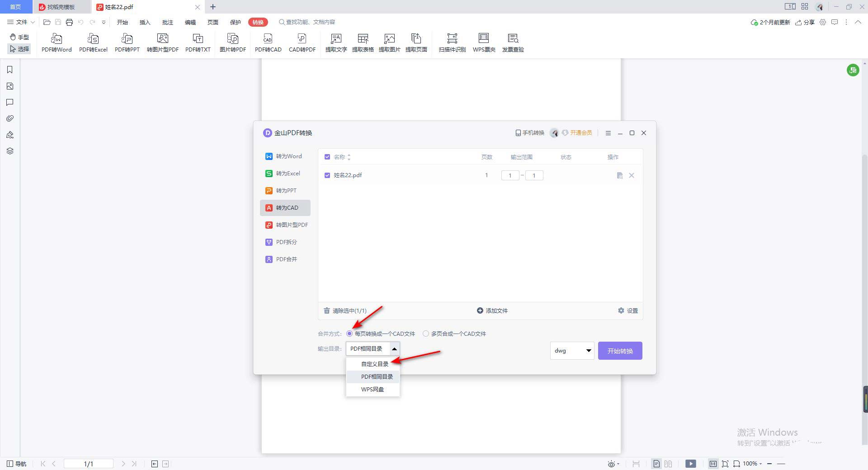This screenshot has height=470, width=868.
Task: Select 多页合成一个CAD文件 radio option
Action: [426, 334]
